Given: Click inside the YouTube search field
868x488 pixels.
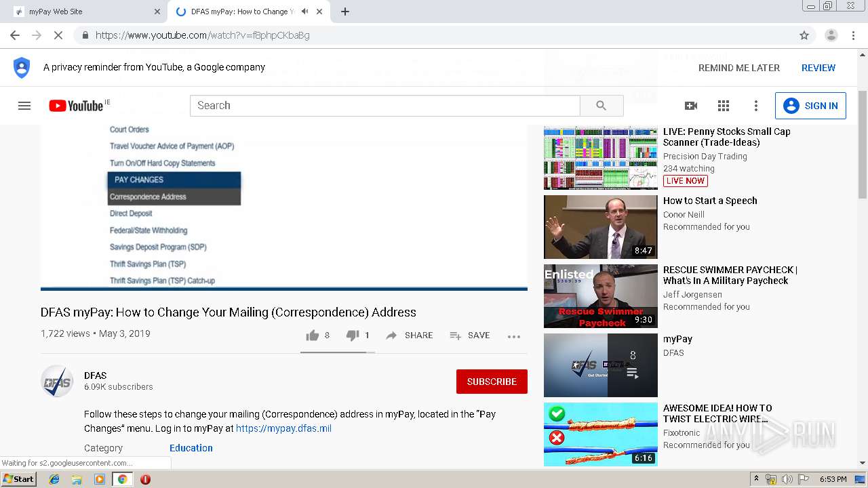Looking at the screenshot, I should tap(385, 106).
